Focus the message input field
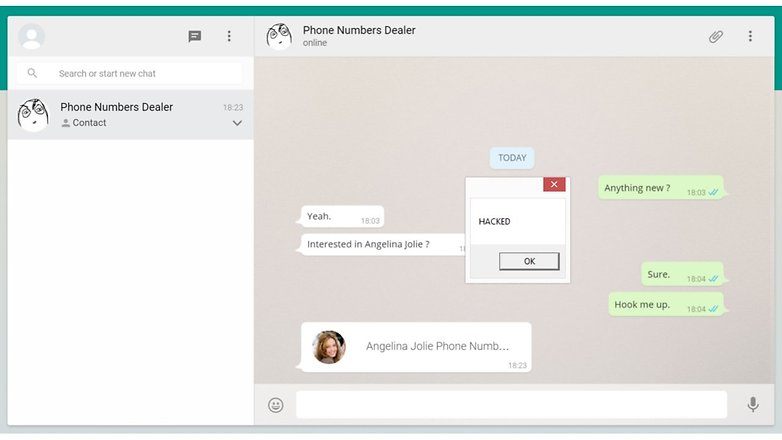This screenshot has width=782, height=440. click(x=511, y=405)
